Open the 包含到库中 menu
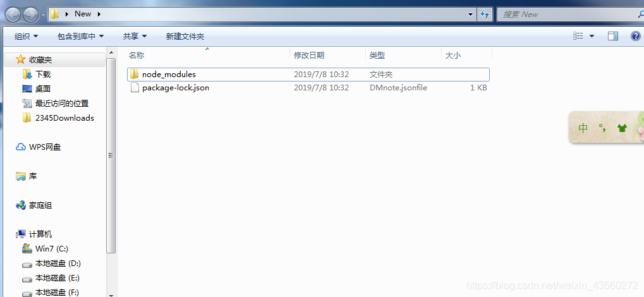Screen dimensions: 644x297 (80, 36)
